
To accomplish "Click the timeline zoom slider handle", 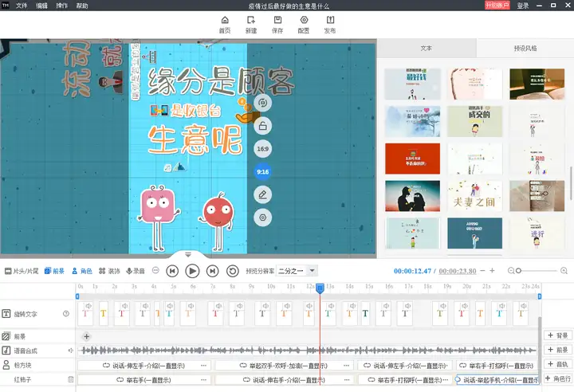I will [518, 271].
